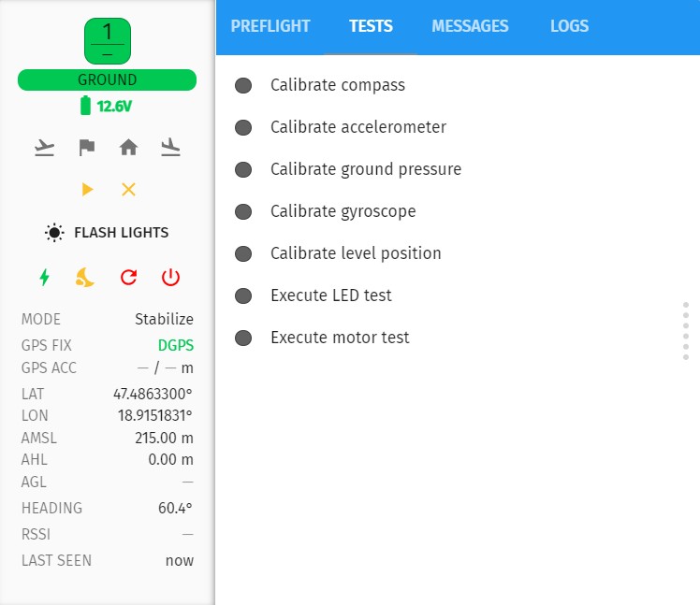Image resolution: width=700 pixels, height=605 pixels.
Task: Click the DGPS fix value
Action: coord(176,345)
